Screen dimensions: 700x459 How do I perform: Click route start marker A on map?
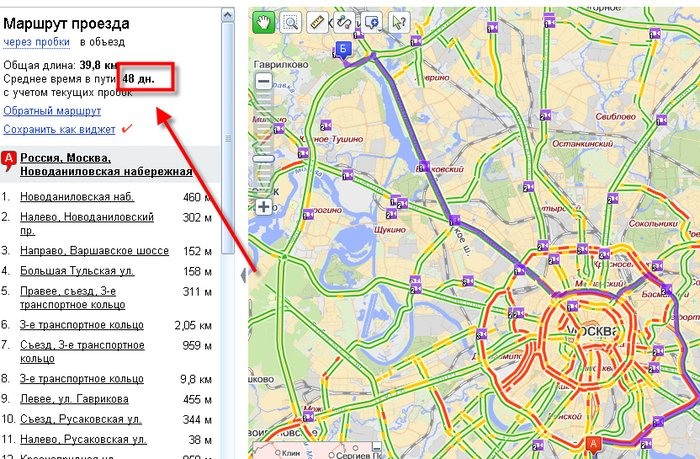point(594,443)
